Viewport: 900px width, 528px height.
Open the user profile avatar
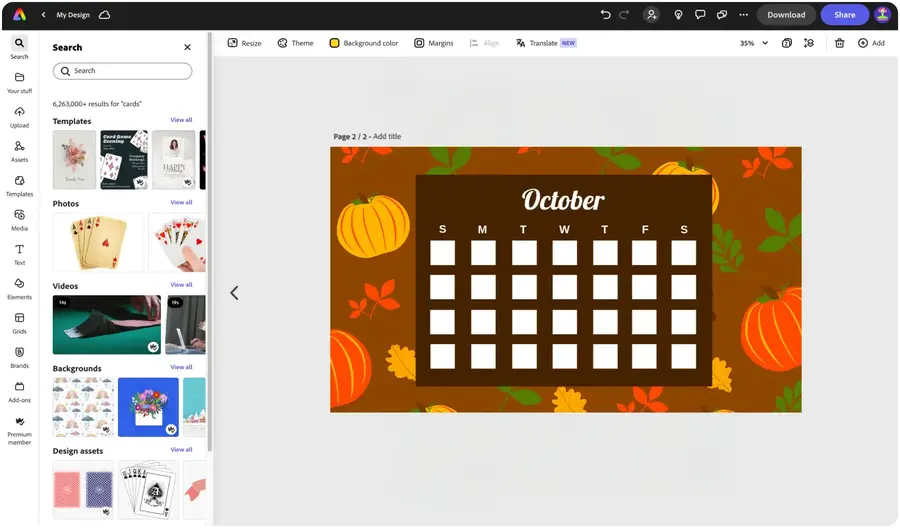[x=882, y=15]
